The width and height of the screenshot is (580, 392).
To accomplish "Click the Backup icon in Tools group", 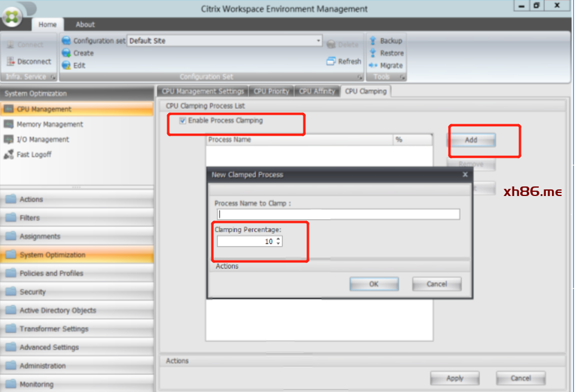I will 373,41.
